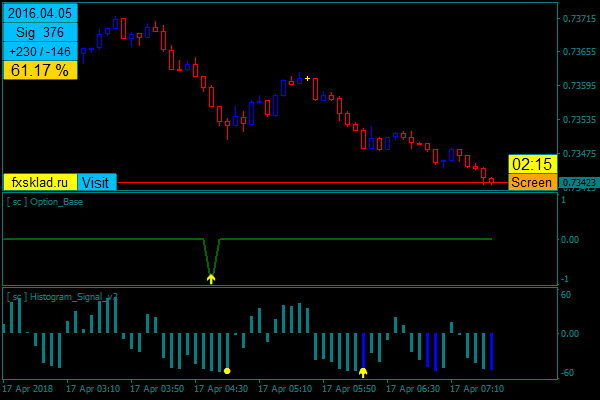
Task: Click the [ sc ] Histogram_Signal_v2 indicator label
Action: pyautogui.click(x=62, y=297)
